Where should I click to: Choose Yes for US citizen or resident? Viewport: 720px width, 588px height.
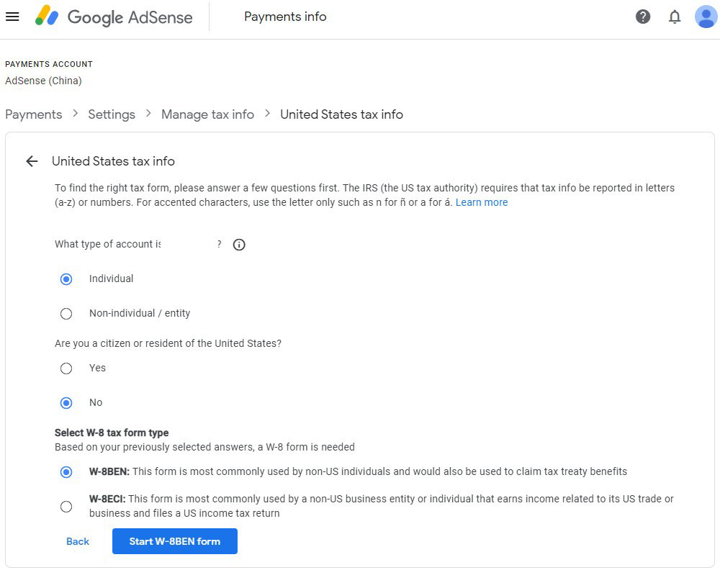coord(66,368)
